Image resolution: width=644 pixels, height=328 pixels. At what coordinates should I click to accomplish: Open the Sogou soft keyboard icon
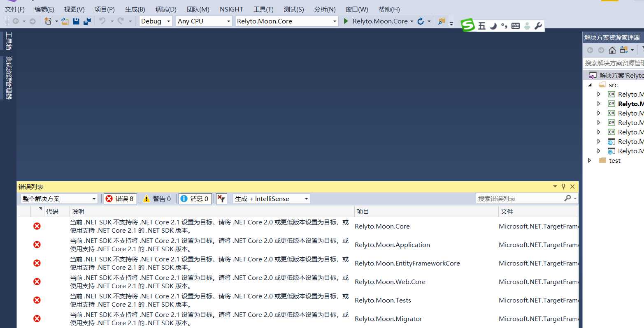click(x=516, y=26)
